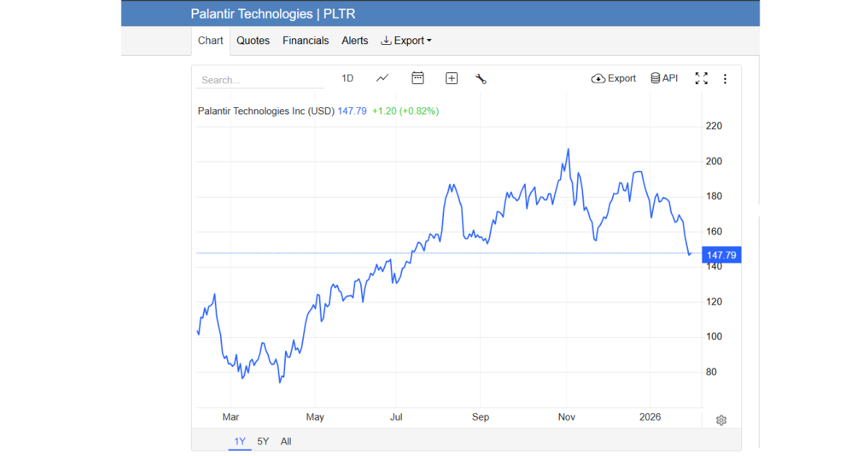Open the Export dropdown in the navigation bar

(406, 41)
